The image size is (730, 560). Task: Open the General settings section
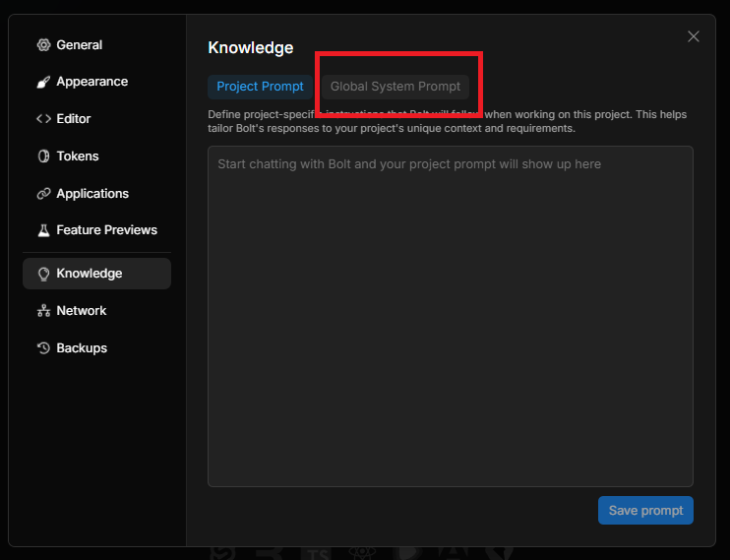[96, 44]
